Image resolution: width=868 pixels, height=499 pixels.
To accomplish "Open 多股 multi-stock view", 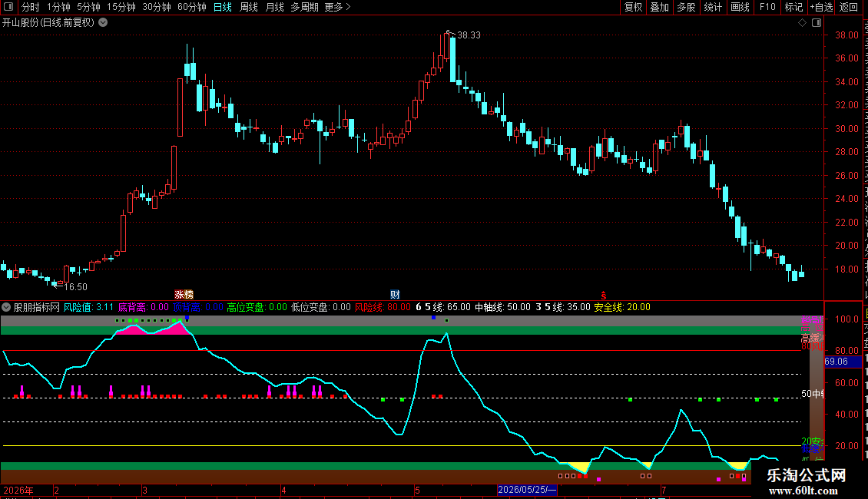I will coord(686,7).
